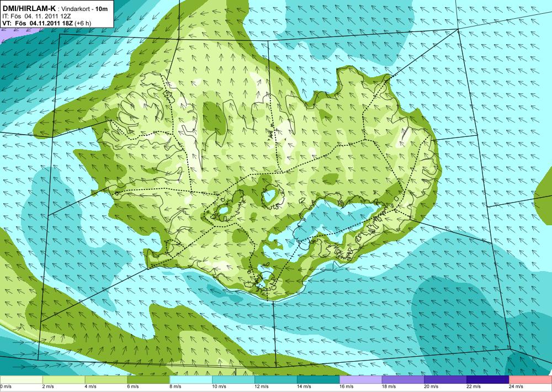Click the '10 m/s' legend label
The image size is (552, 392).
(x=219, y=386)
